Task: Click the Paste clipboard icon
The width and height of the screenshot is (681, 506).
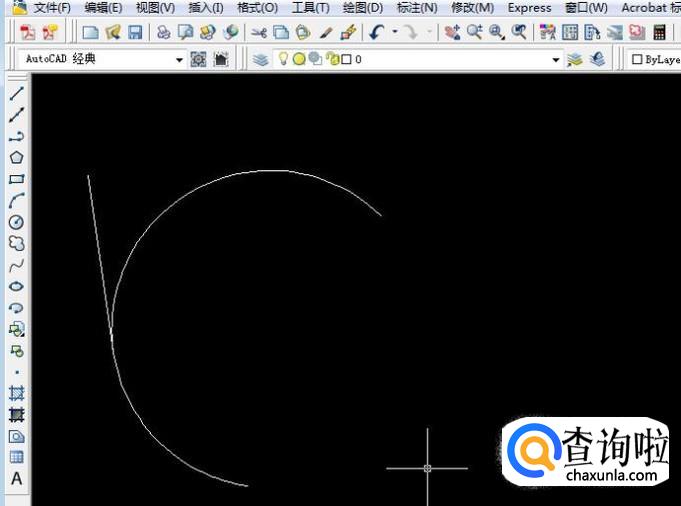Action: tap(303, 32)
